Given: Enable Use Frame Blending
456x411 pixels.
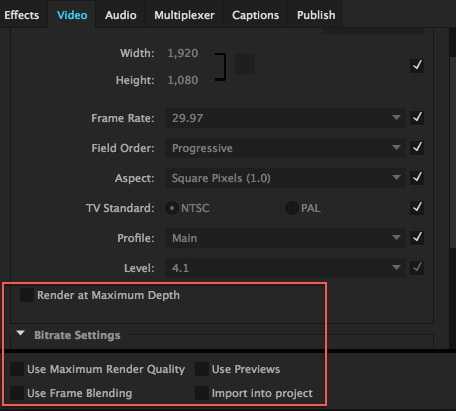Looking at the screenshot, I should (17, 393).
